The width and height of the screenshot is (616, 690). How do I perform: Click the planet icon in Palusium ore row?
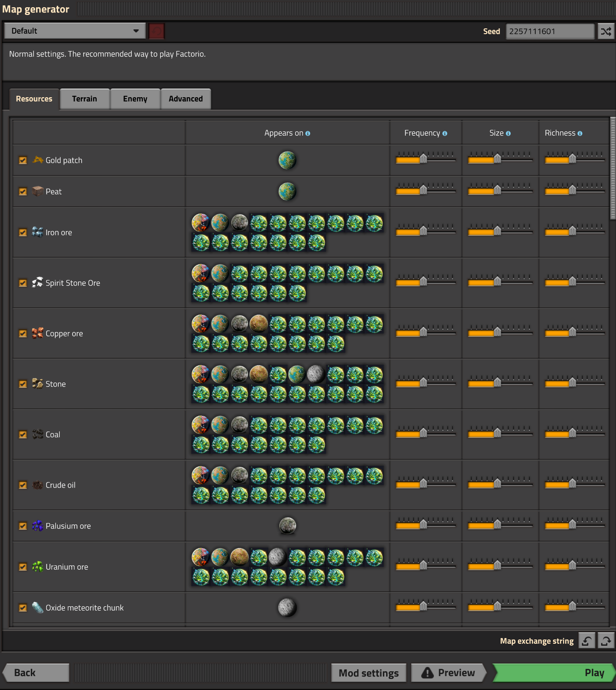288,526
